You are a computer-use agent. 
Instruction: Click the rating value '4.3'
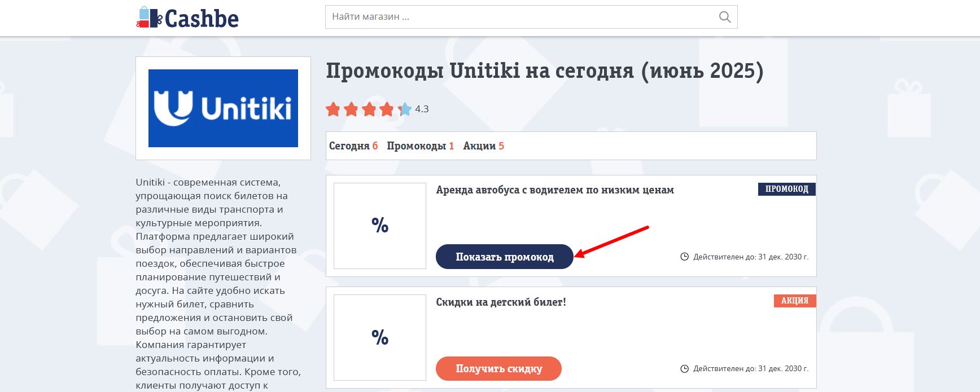(x=422, y=109)
